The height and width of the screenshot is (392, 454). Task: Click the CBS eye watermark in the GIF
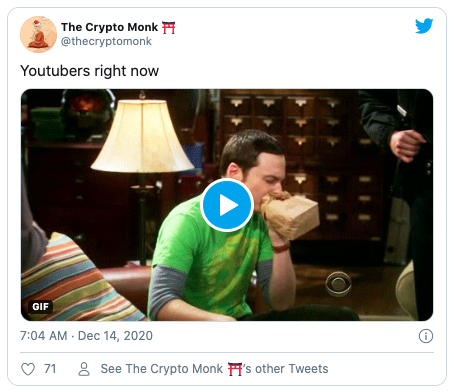pyautogui.click(x=338, y=284)
